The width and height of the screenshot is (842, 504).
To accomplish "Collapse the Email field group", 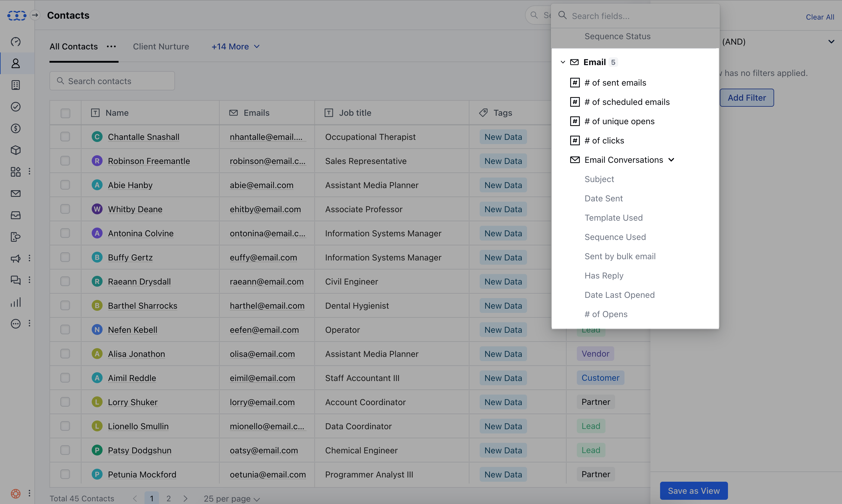I will point(563,62).
